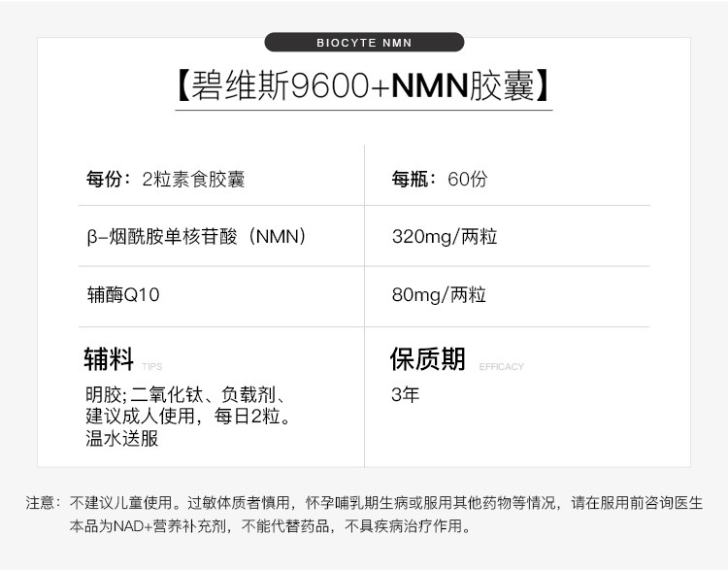Select the excipient line 明胶;二氧化钛、负载剂、
The width and height of the screenshot is (728, 570).
coord(185,394)
